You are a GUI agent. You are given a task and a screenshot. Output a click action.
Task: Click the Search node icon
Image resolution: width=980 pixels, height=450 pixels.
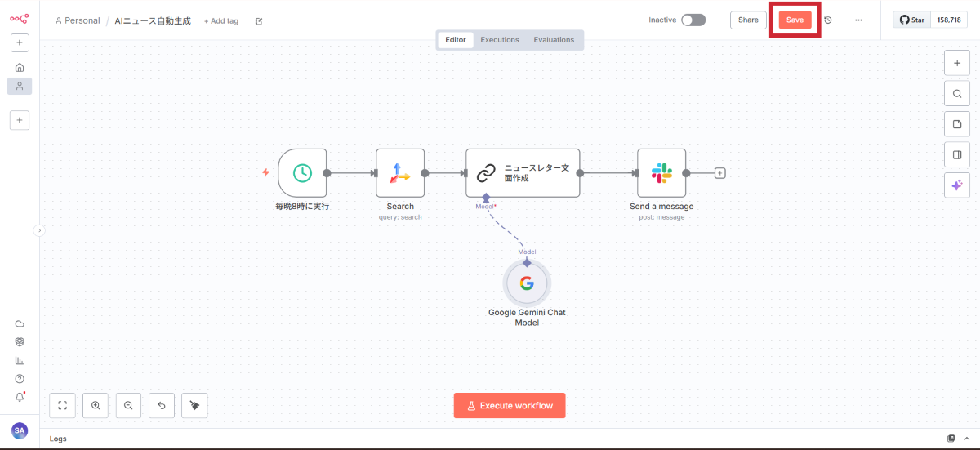[400, 173]
